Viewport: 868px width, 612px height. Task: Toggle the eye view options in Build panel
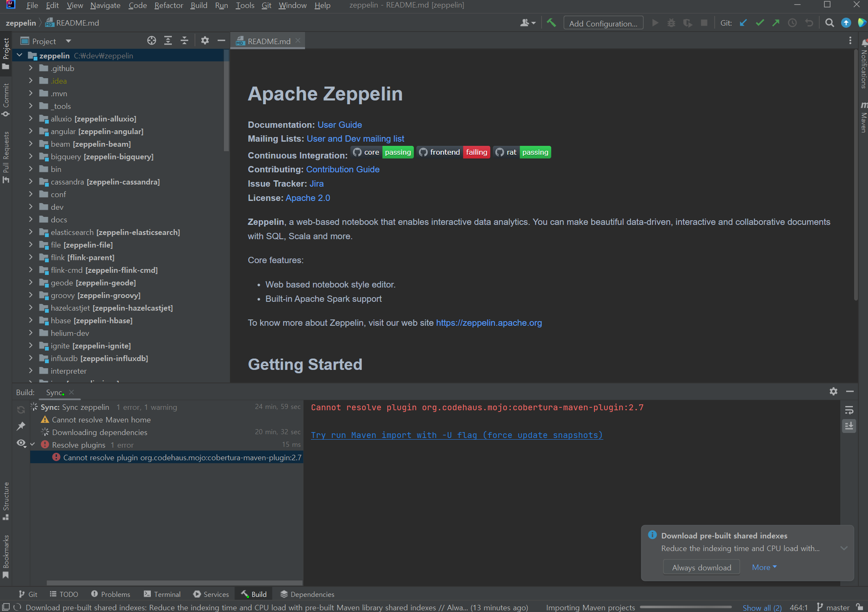tap(21, 443)
